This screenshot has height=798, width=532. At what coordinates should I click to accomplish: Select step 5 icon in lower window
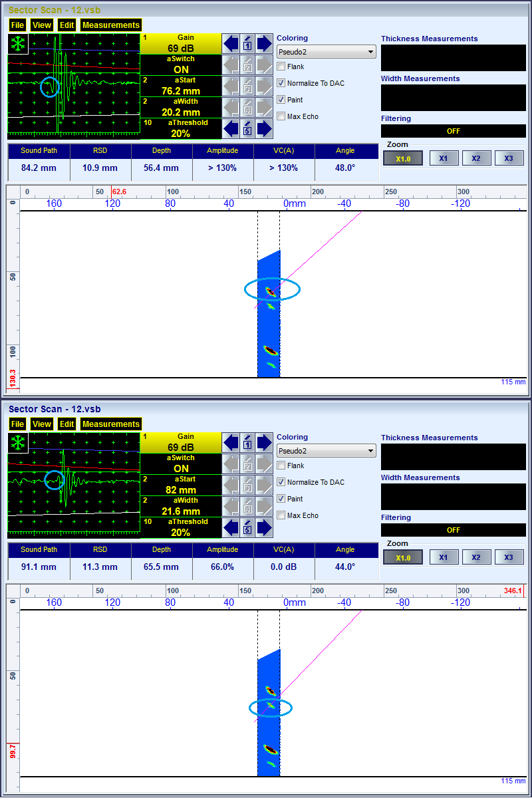247,527
